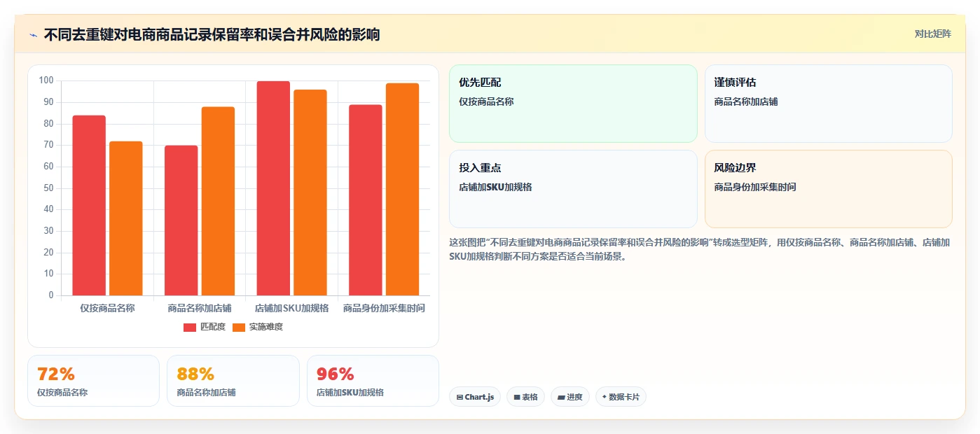The width and height of the screenshot is (980, 434).
Task: Click the 对比矩阵 label in header
Action: pos(932,34)
